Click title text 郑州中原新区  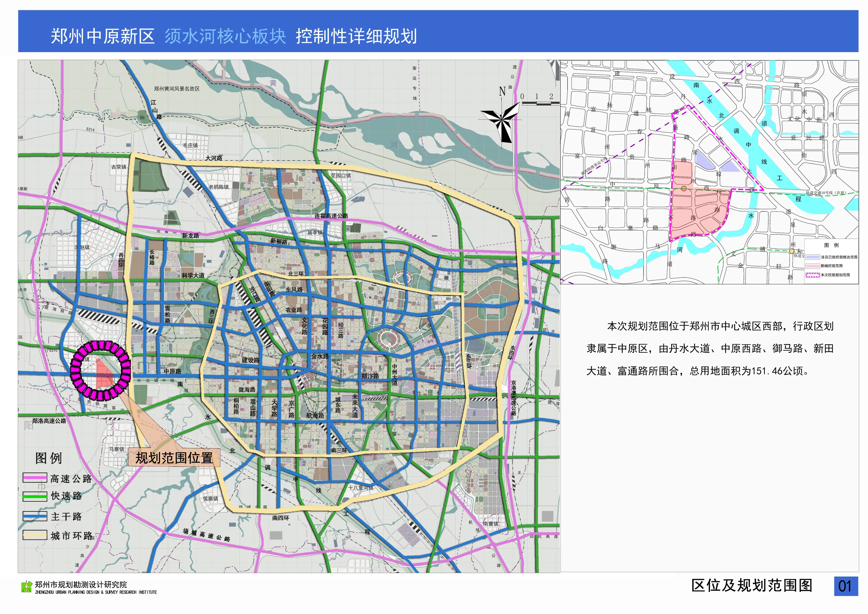click(x=102, y=36)
